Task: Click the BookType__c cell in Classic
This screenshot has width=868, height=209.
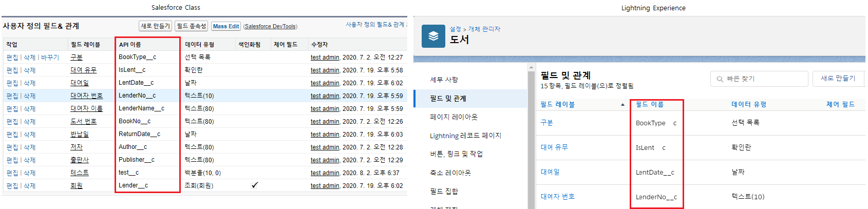Action: click(137, 57)
